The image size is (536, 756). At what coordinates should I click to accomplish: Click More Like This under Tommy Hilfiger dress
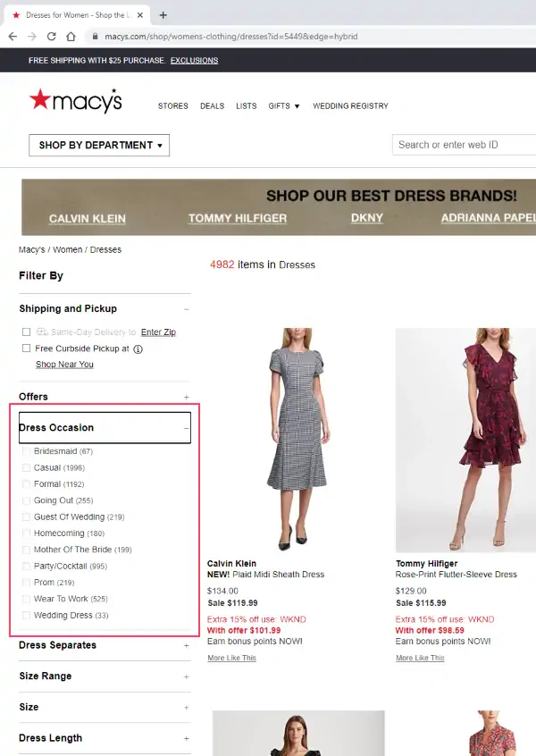[420, 658]
